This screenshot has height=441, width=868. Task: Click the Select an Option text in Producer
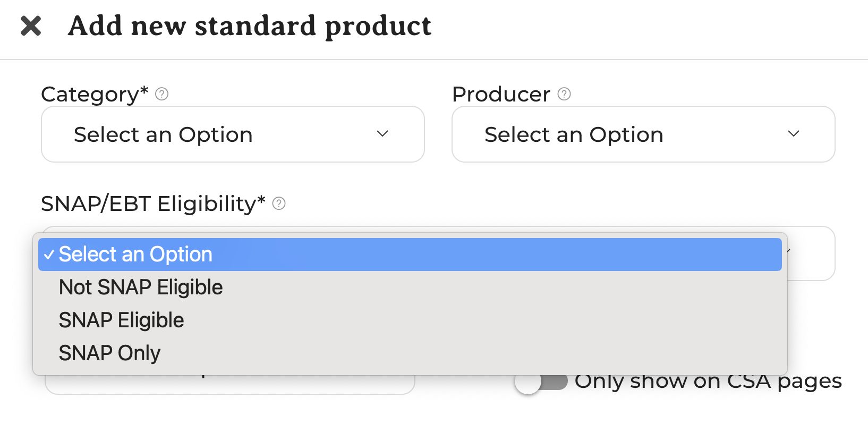coord(574,134)
